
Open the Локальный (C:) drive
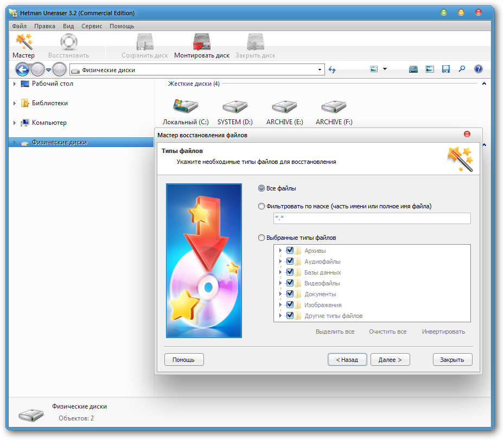pyautogui.click(x=186, y=106)
